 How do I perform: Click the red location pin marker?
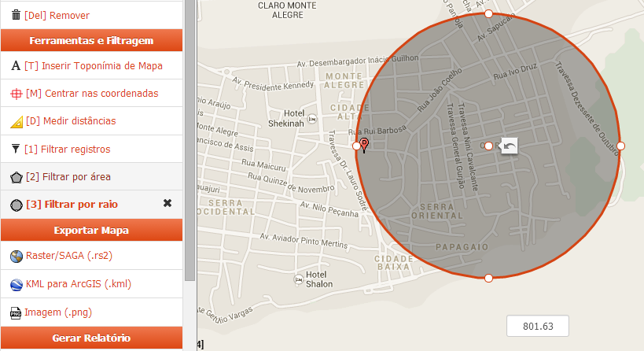(364, 144)
